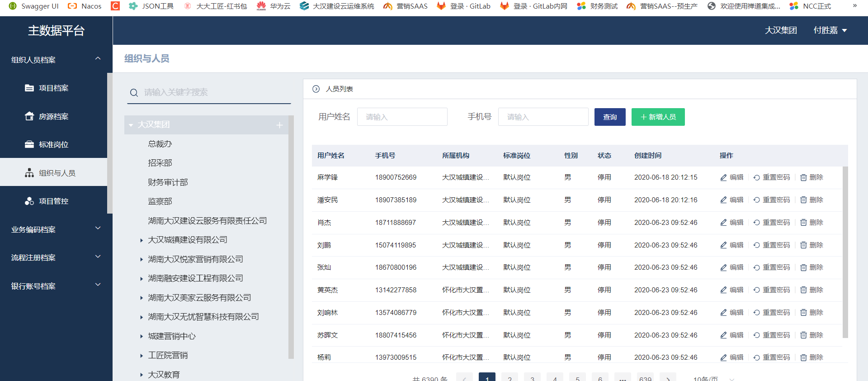The width and height of the screenshot is (868, 381).
Task: Delete the 潘安民 row
Action: (812, 200)
